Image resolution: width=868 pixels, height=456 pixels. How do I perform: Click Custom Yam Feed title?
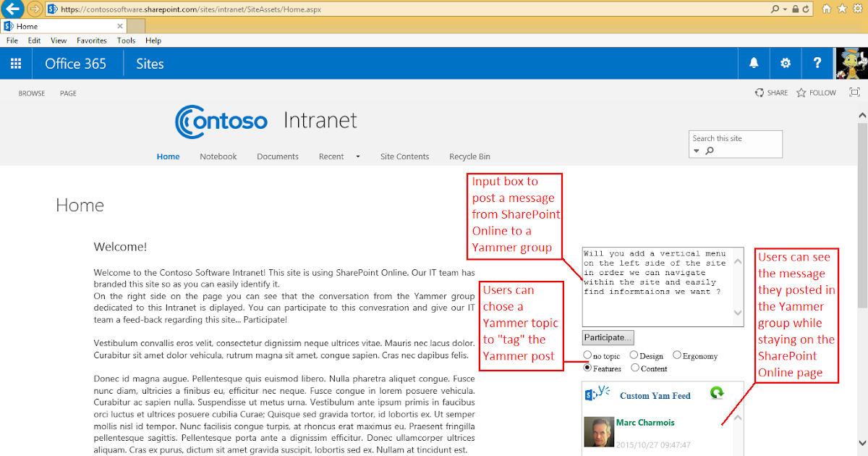pos(655,396)
